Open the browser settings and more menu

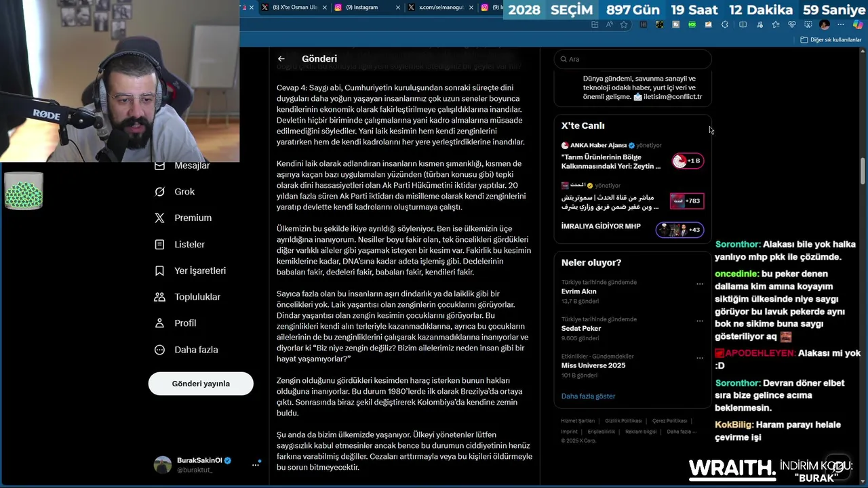(x=841, y=24)
